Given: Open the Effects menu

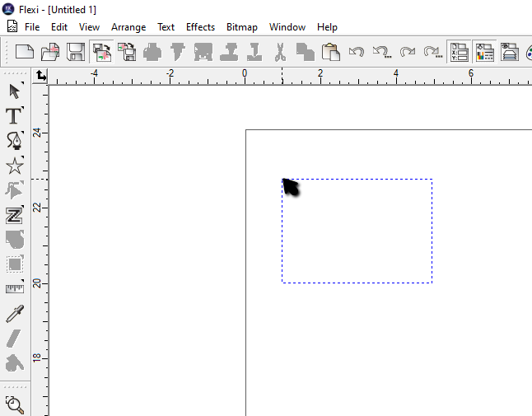Looking at the screenshot, I should click(x=200, y=27).
